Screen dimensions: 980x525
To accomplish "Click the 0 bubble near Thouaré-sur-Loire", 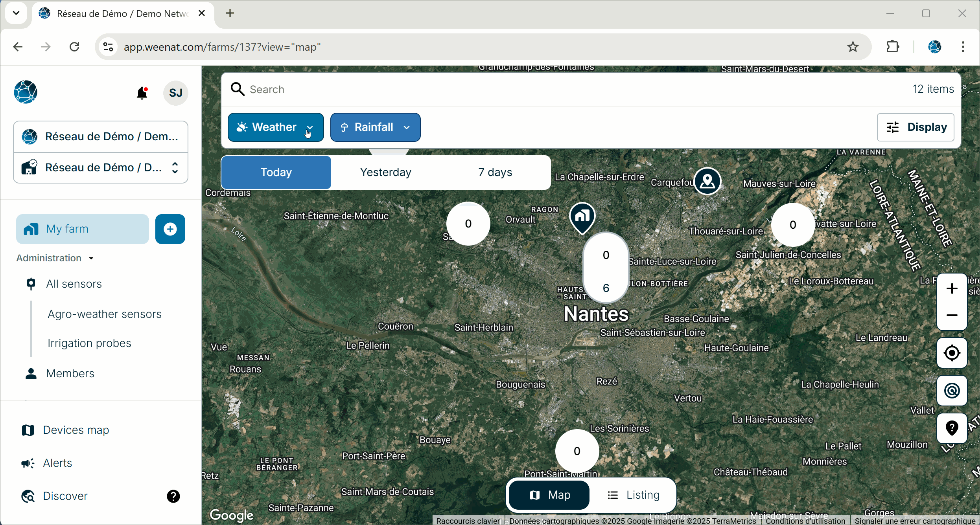I will tap(793, 225).
